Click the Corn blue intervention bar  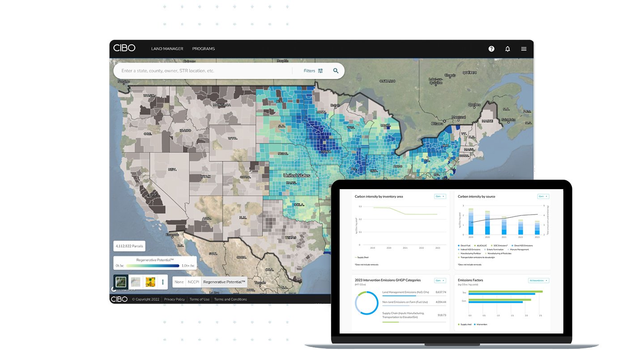495,302
